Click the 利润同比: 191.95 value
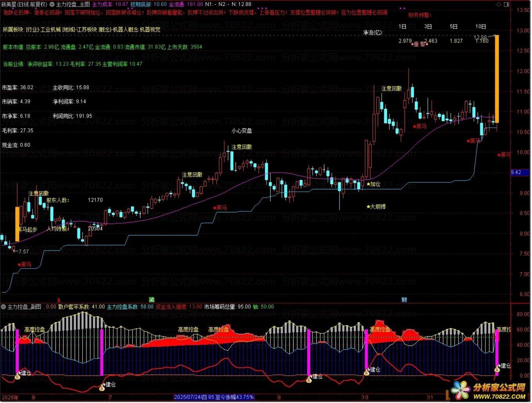 click(73, 116)
